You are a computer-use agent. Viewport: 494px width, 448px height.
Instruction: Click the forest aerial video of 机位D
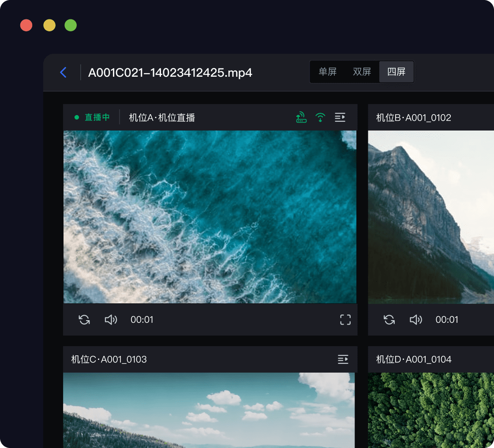431,410
